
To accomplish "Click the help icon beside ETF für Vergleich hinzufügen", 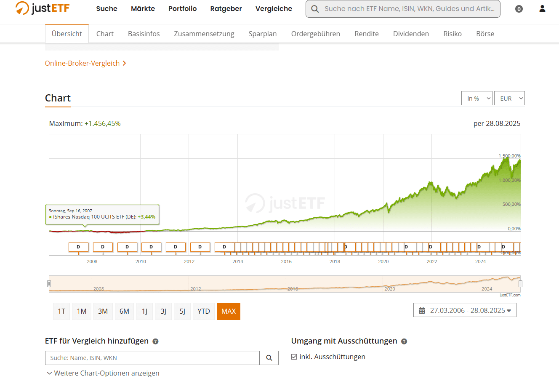I will pos(155,341).
